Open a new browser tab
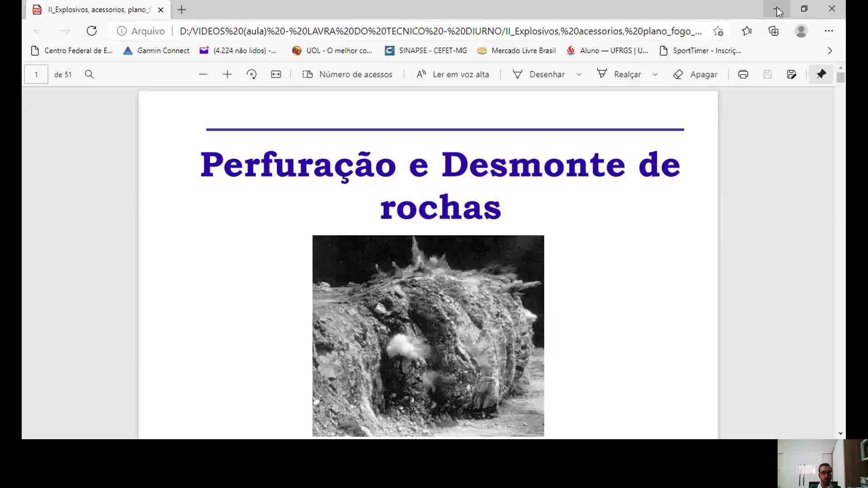 click(181, 9)
